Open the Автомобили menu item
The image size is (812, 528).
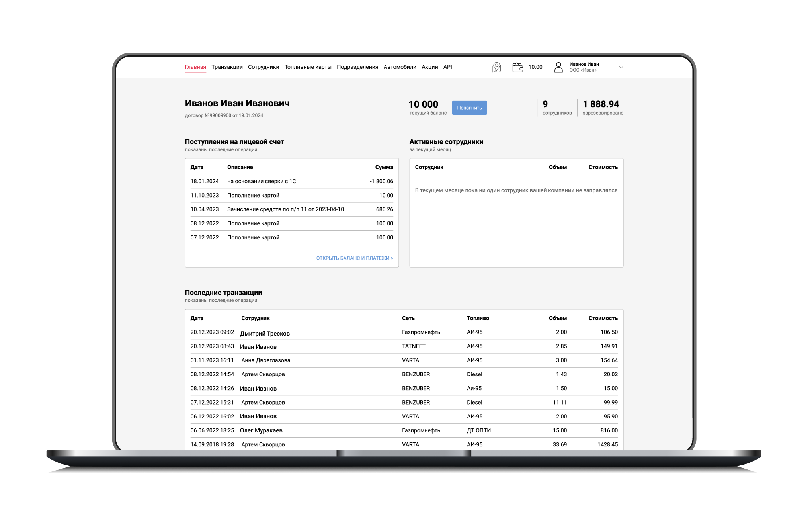(x=400, y=67)
